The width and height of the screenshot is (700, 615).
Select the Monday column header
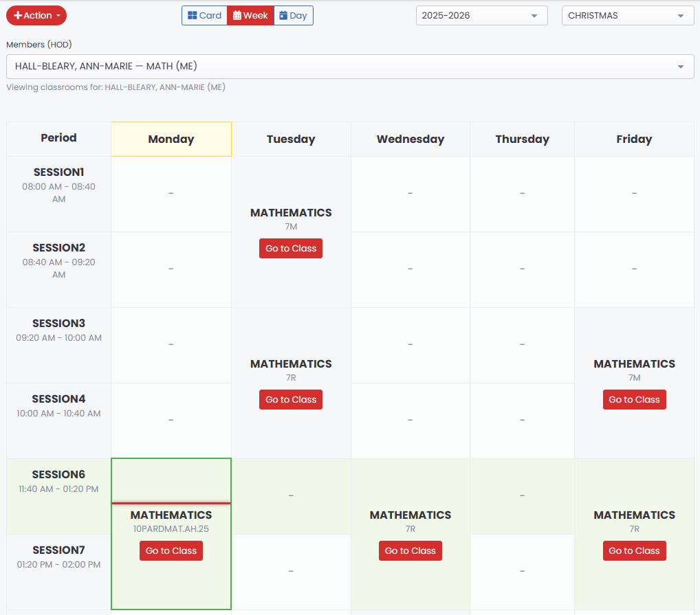click(171, 139)
